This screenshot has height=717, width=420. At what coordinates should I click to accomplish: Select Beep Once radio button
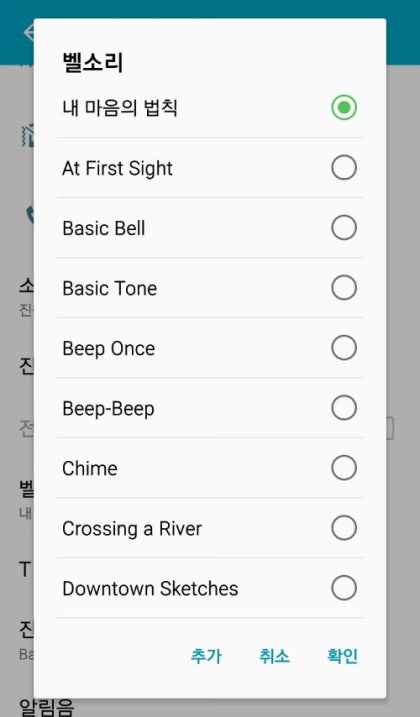344,348
